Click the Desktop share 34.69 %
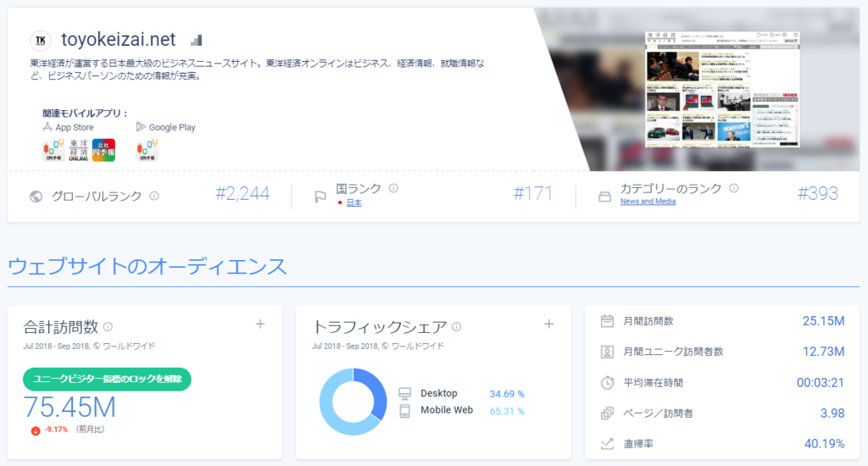868x466 pixels. tap(507, 394)
